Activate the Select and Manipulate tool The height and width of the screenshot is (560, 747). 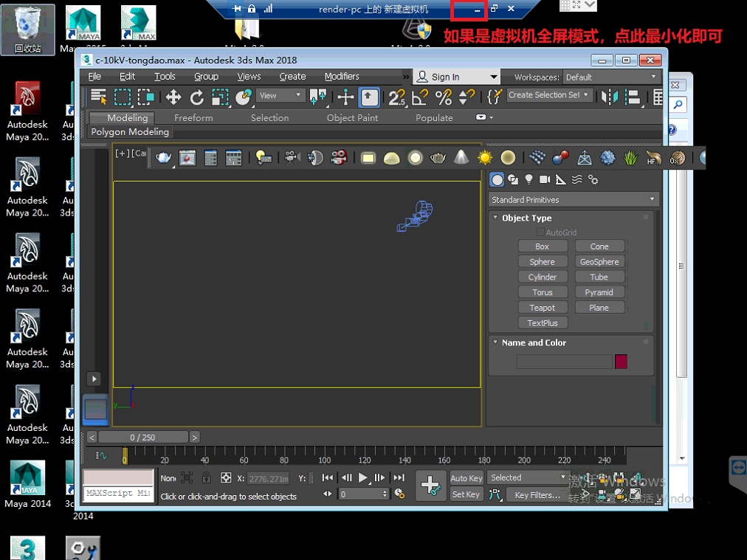pos(345,97)
